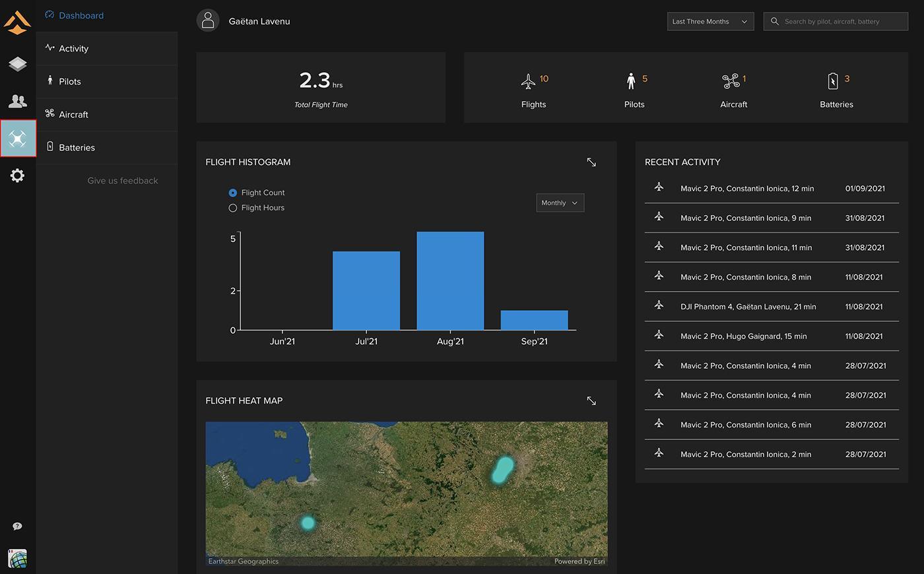The width and height of the screenshot is (924, 574).
Task: Open settings gear in left sidebar
Action: [18, 175]
